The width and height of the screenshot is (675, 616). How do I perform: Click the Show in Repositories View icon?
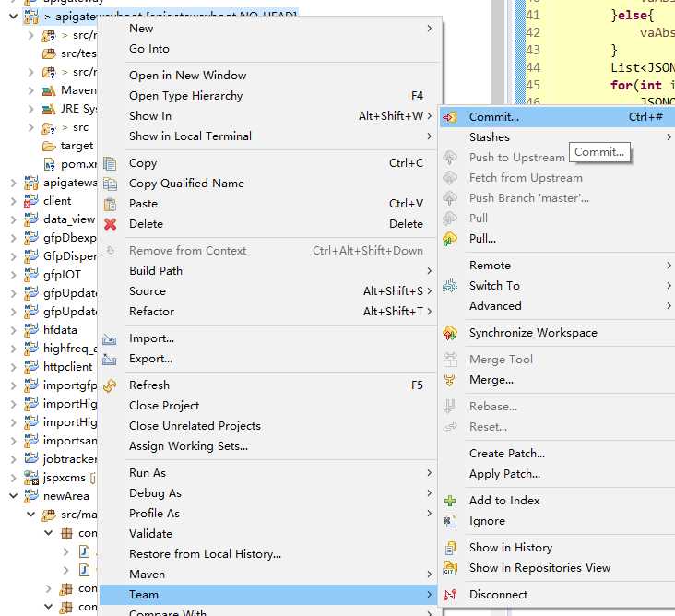coord(450,568)
